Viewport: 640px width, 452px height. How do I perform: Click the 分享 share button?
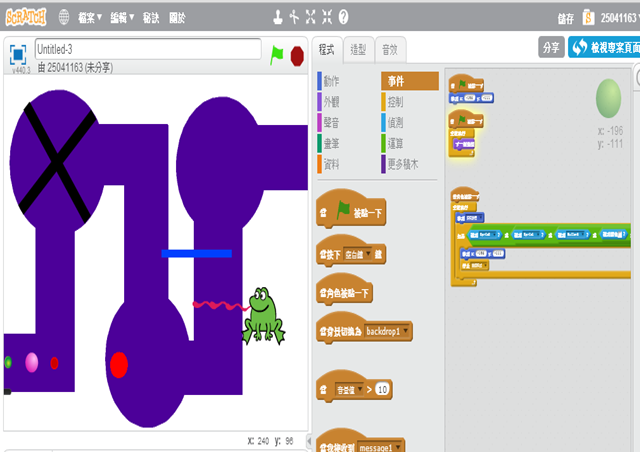(551, 47)
